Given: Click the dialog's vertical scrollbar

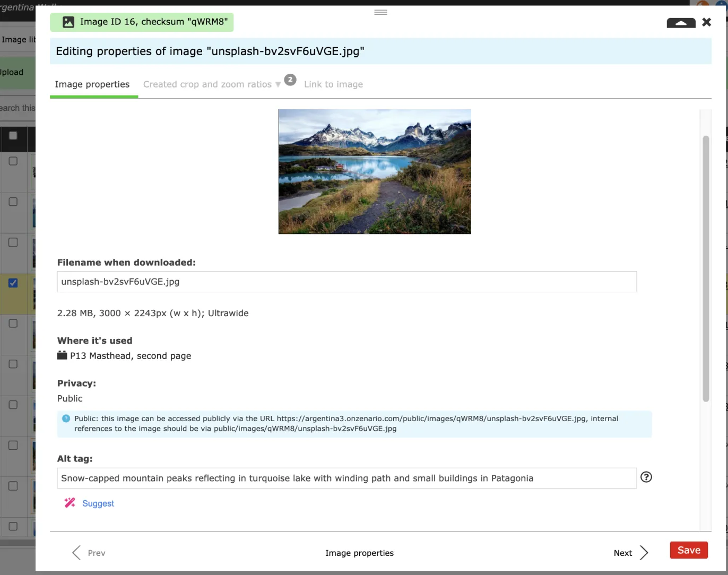Looking at the screenshot, I should click(x=706, y=269).
